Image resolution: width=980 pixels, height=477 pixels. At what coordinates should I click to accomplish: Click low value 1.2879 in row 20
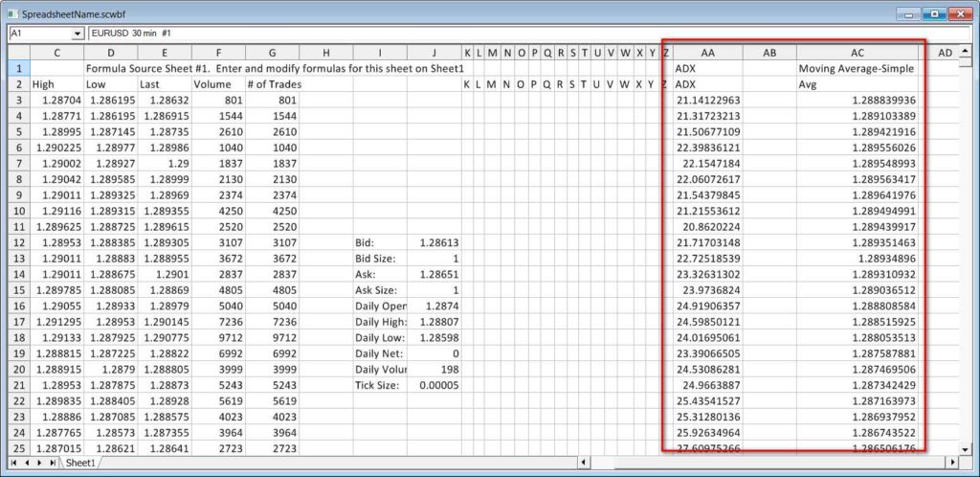click(x=111, y=369)
